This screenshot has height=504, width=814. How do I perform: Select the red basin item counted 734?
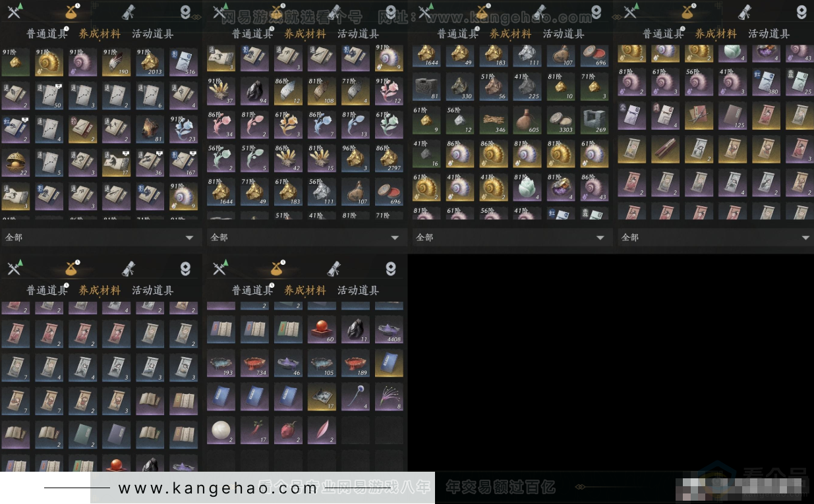255,363
